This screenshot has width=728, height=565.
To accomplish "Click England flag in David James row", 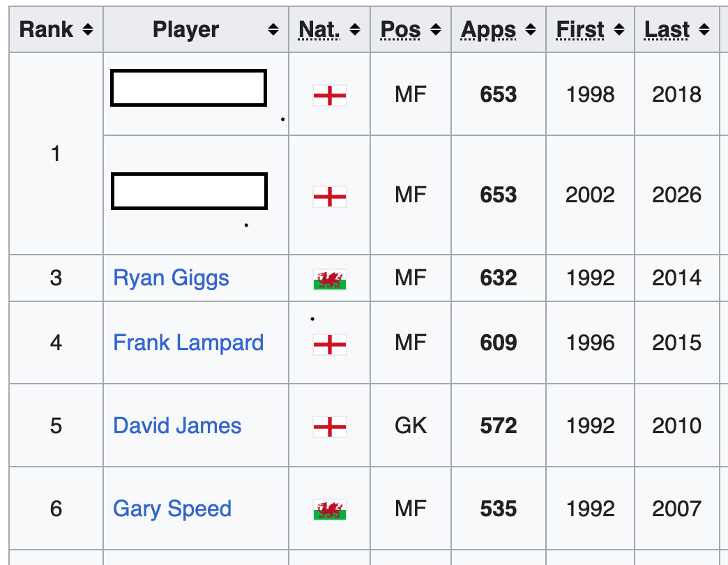I will 330,427.
